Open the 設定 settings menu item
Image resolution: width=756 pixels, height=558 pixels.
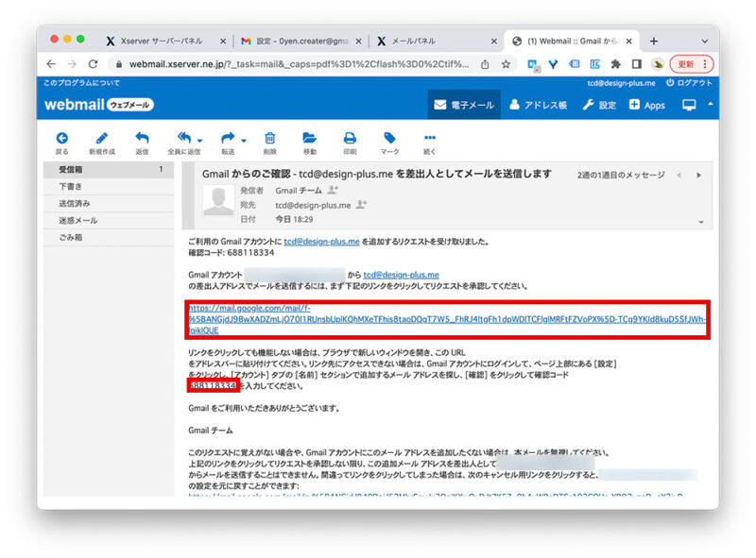[x=599, y=105]
